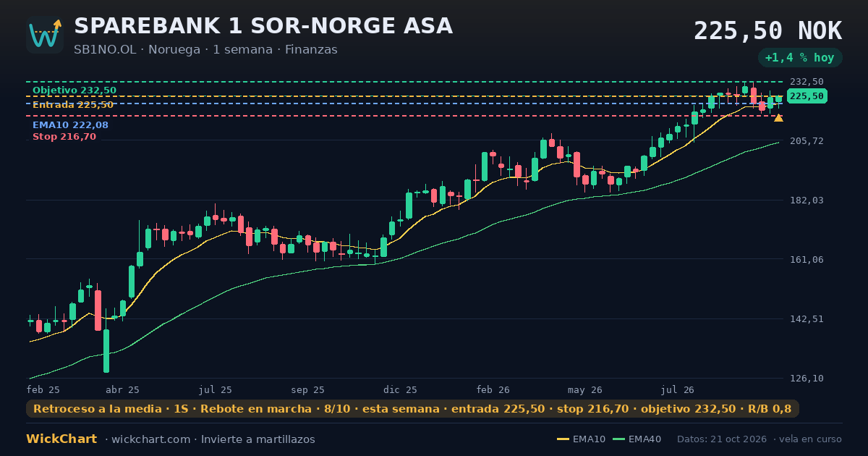The height and width of the screenshot is (456, 868).
Task: Click the WickChart logo icon
Action: coord(45,35)
